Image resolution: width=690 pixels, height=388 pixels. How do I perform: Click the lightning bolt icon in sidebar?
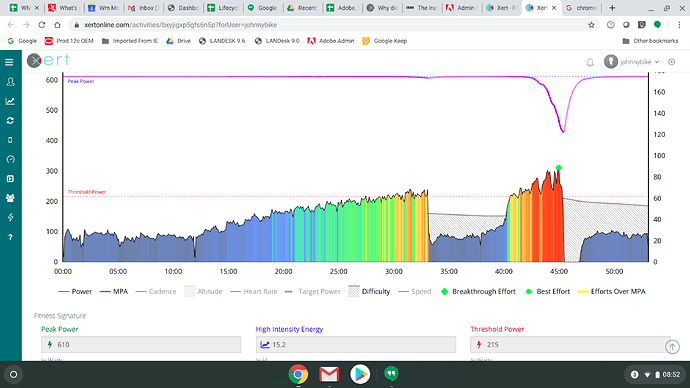click(x=11, y=217)
